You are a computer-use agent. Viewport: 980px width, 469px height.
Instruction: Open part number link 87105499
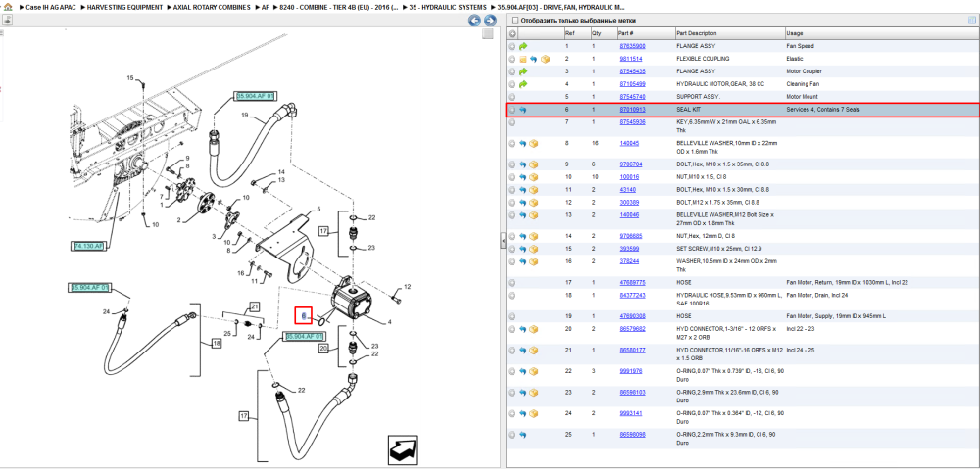click(x=632, y=83)
